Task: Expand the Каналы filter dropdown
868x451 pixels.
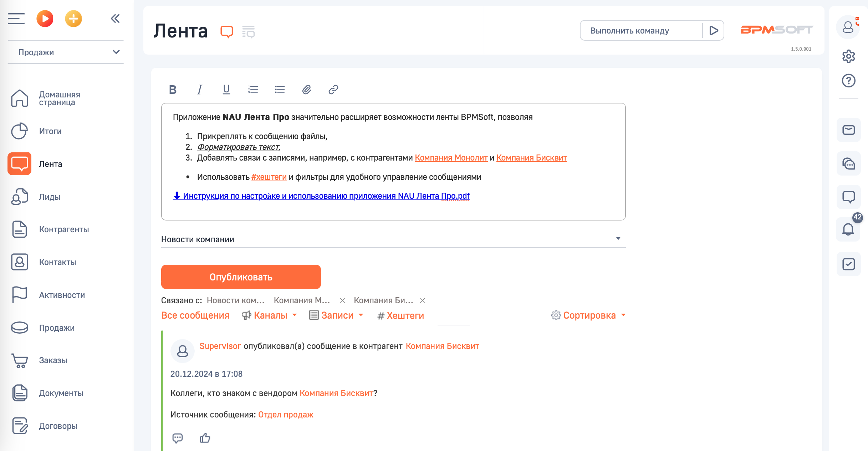Action: click(x=270, y=315)
